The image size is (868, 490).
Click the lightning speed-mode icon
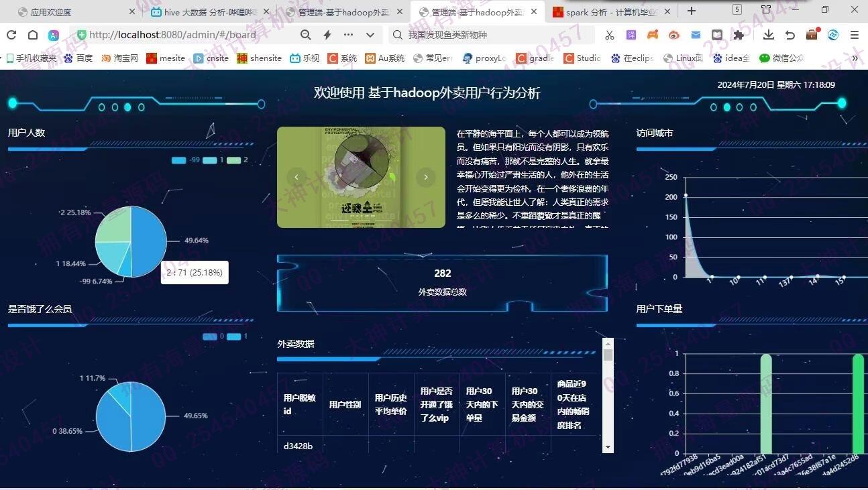(x=327, y=35)
